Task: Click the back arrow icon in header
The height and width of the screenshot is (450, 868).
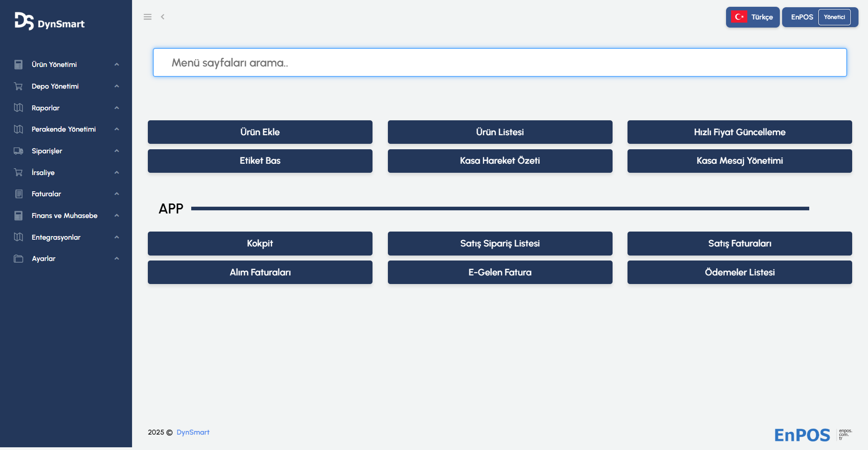Action: (163, 17)
